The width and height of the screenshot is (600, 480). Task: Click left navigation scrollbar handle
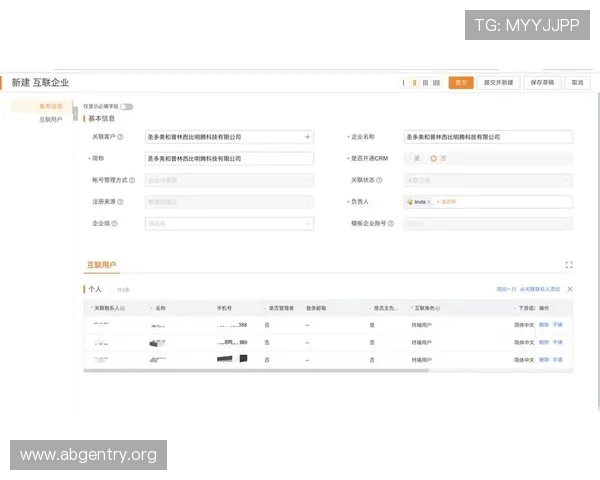(x=75, y=114)
